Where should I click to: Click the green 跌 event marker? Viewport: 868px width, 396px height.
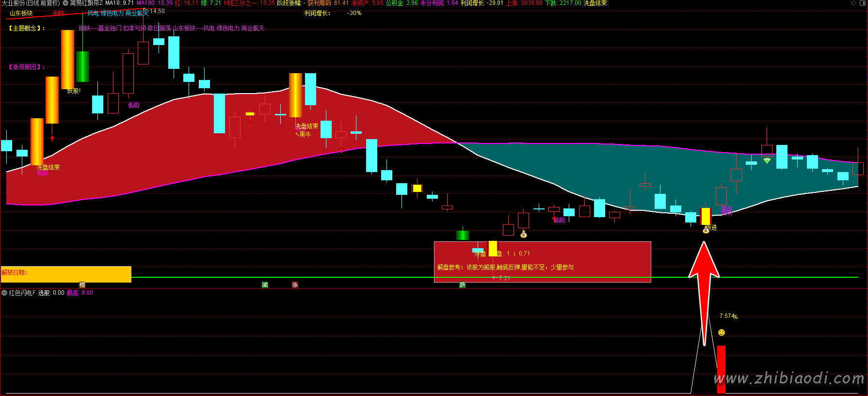click(x=463, y=285)
